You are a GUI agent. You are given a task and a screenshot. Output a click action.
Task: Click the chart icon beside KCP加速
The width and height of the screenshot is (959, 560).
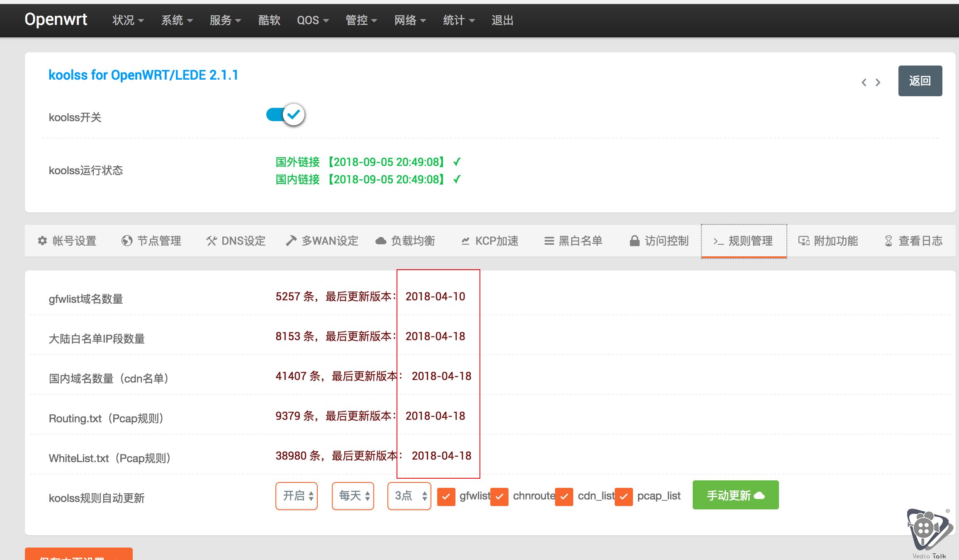click(x=465, y=241)
